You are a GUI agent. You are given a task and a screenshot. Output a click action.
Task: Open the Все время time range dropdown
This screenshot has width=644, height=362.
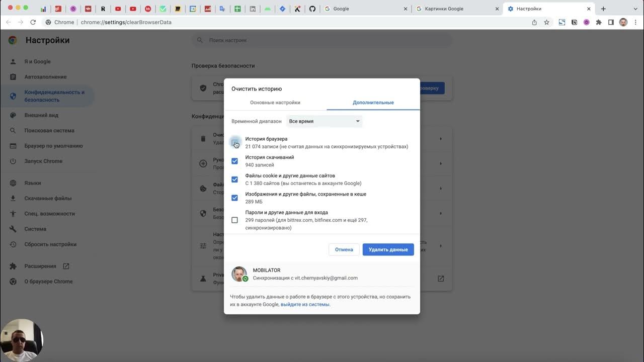click(x=324, y=121)
